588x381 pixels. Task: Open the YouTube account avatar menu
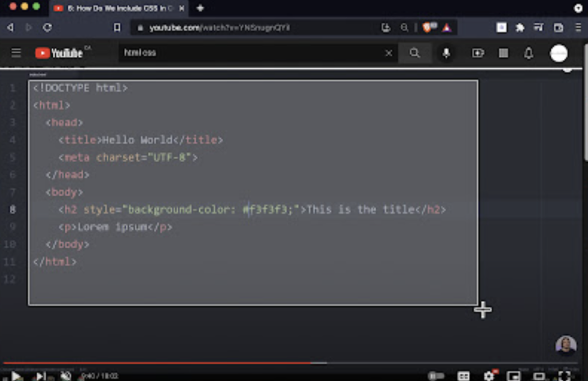click(559, 53)
